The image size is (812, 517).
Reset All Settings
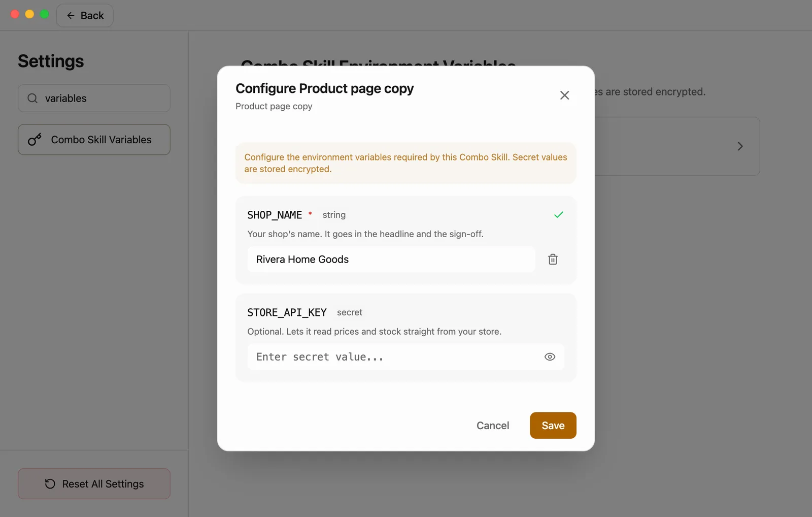pyautogui.click(x=94, y=484)
